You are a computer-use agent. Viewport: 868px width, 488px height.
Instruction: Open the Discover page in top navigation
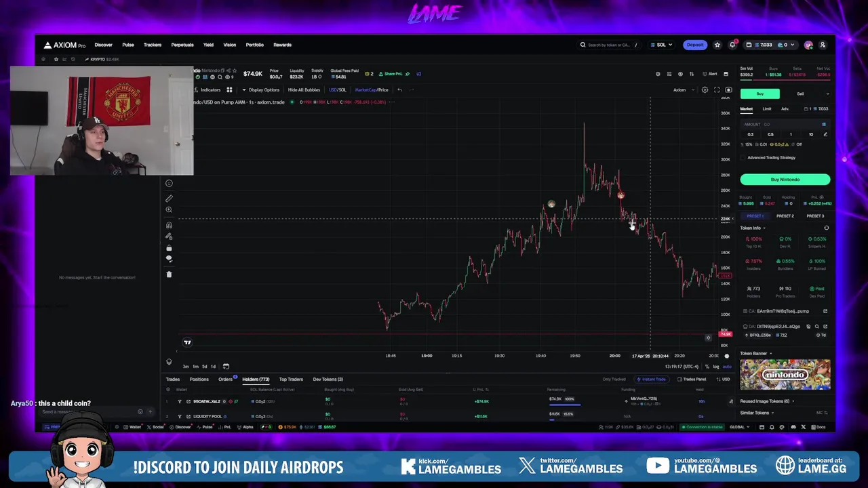[x=103, y=45]
